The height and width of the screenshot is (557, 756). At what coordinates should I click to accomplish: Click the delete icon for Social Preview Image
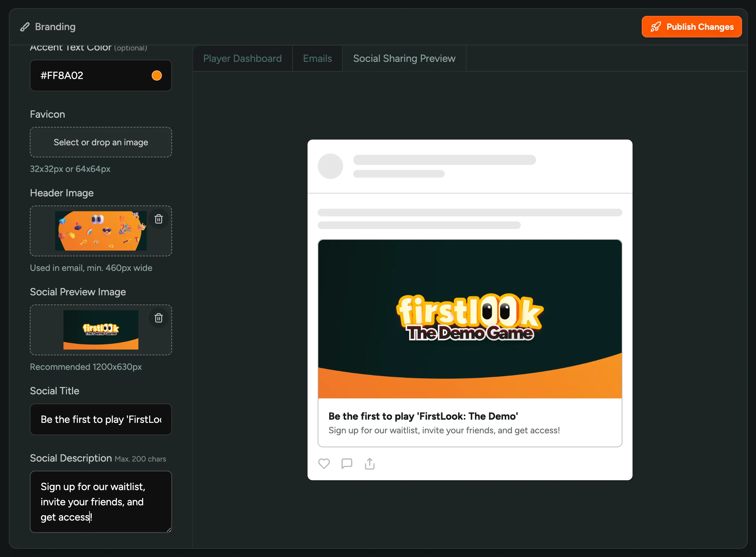158,318
